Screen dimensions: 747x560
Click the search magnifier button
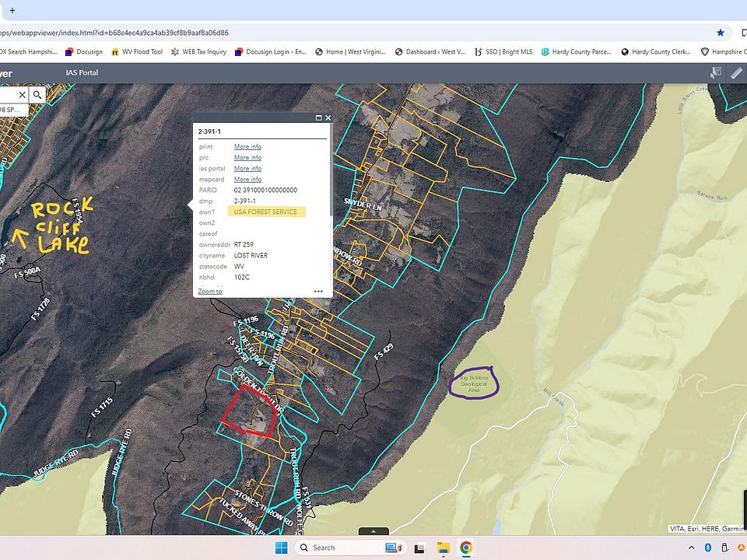click(x=37, y=95)
